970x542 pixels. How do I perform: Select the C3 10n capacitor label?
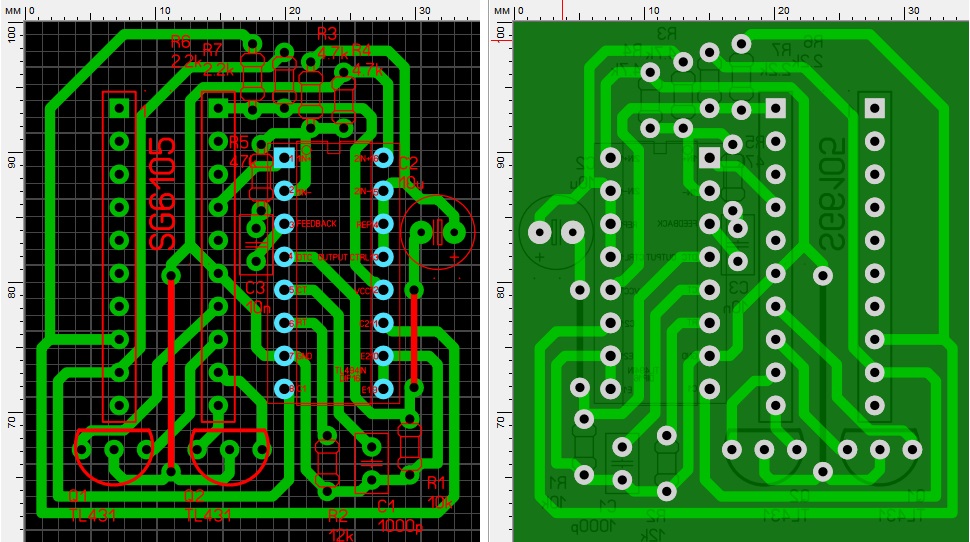coord(257,298)
